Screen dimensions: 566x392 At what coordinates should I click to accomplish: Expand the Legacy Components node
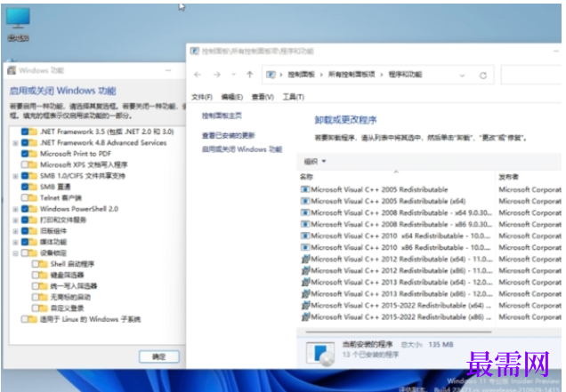point(15,231)
